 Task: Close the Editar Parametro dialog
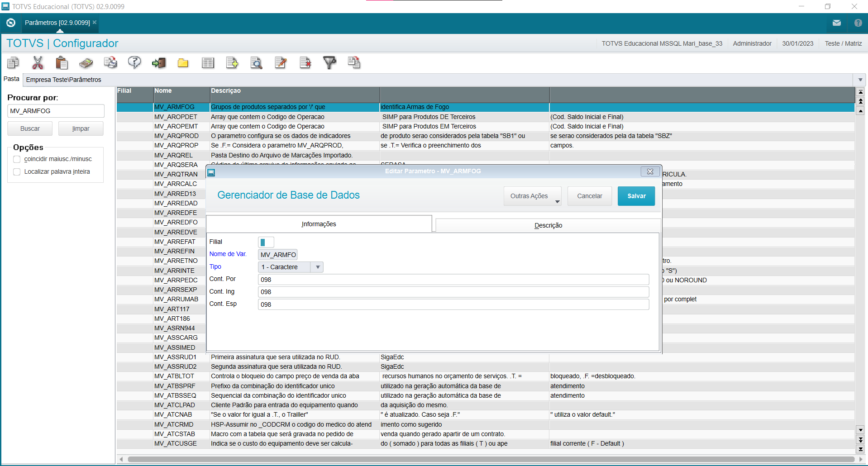click(x=650, y=171)
